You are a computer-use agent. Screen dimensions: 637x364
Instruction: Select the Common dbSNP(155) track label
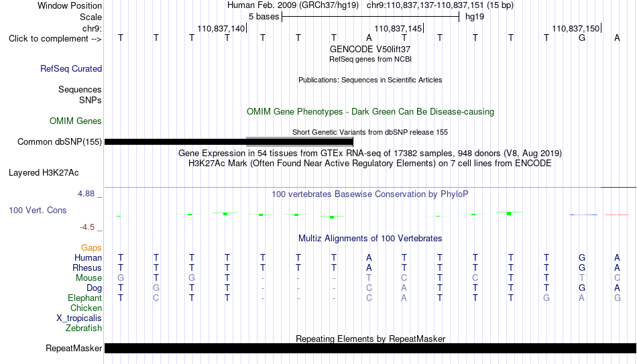tap(59, 142)
